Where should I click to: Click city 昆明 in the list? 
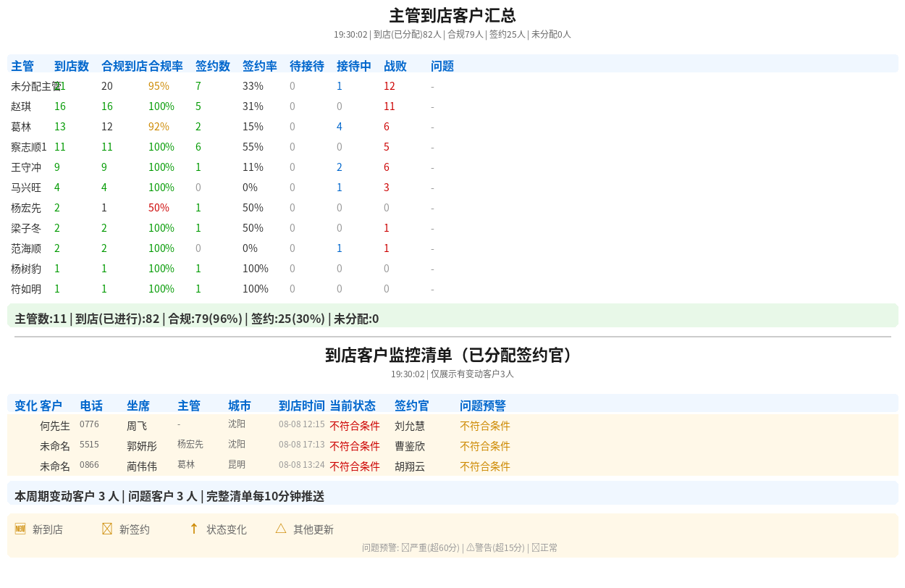click(237, 464)
